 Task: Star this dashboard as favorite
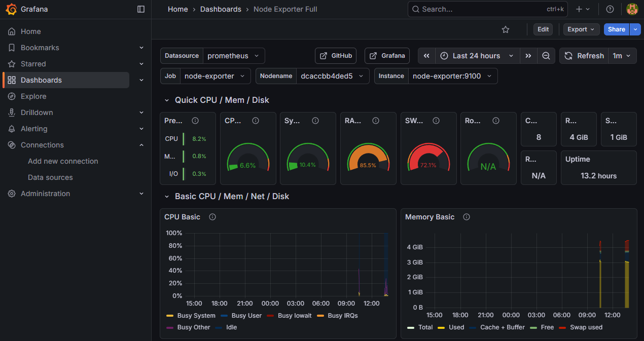(x=505, y=29)
